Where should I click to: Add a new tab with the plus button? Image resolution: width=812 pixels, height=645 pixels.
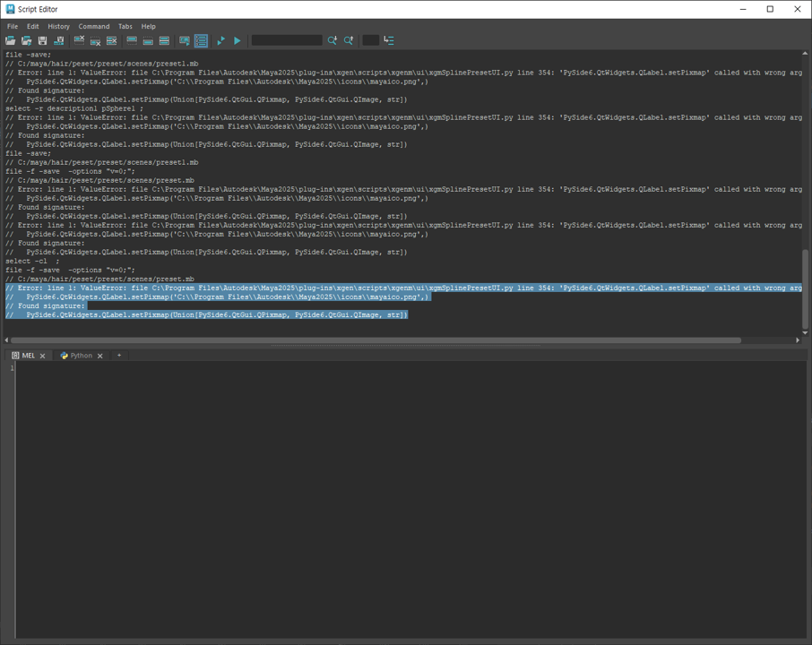click(x=118, y=355)
